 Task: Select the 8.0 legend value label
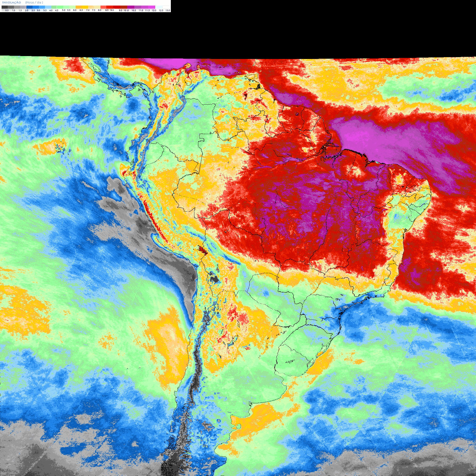tap(99, 10)
